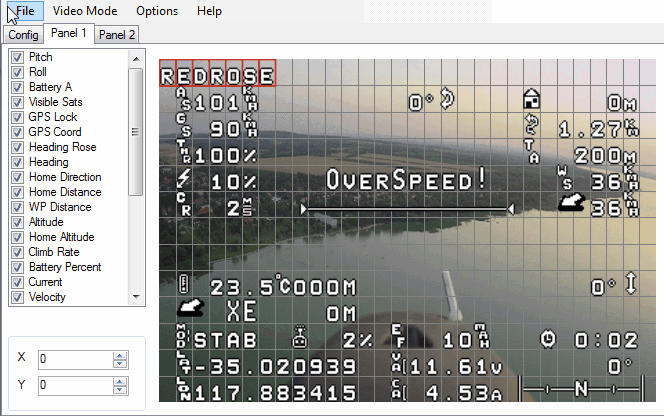The height and width of the screenshot is (416, 664).
Task: Select the thermometer temperature icon
Action: pyautogui.click(x=183, y=284)
